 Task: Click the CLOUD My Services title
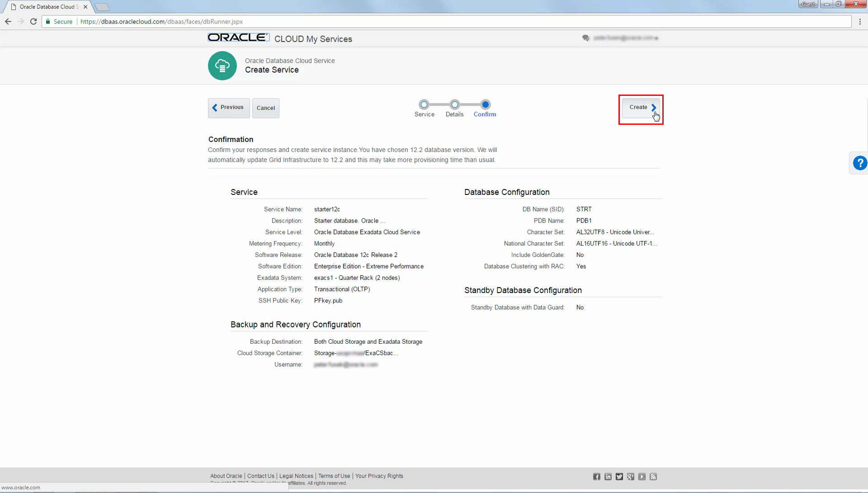(x=313, y=39)
